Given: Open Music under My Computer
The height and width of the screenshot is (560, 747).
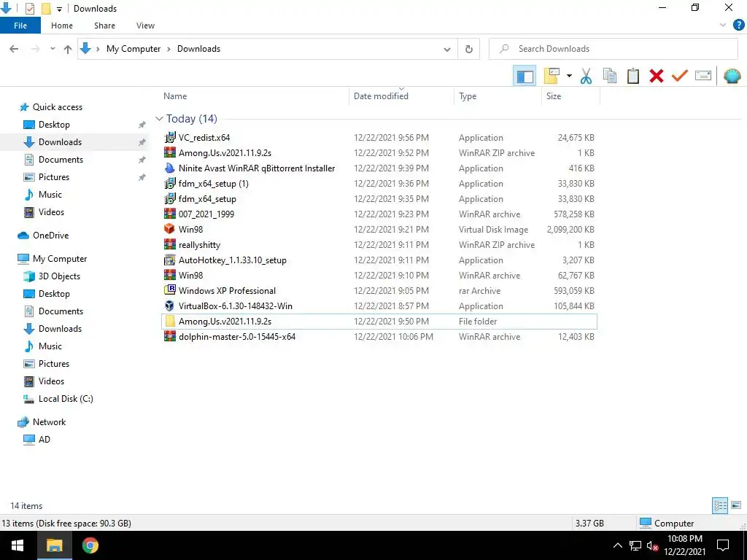Looking at the screenshot, I should 50,346.
